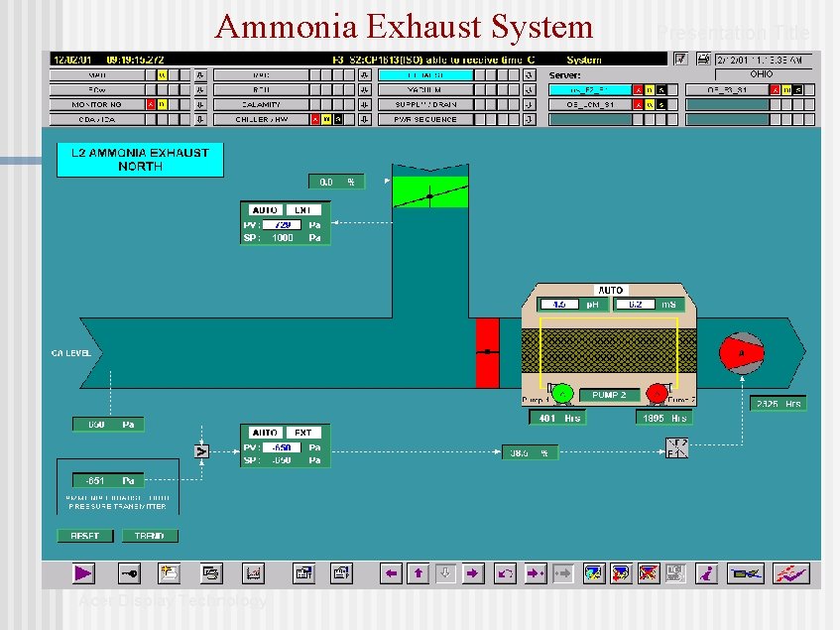Click the 0.0 % damper position readout
Viewport: 840px width, 630px height.
337,182
